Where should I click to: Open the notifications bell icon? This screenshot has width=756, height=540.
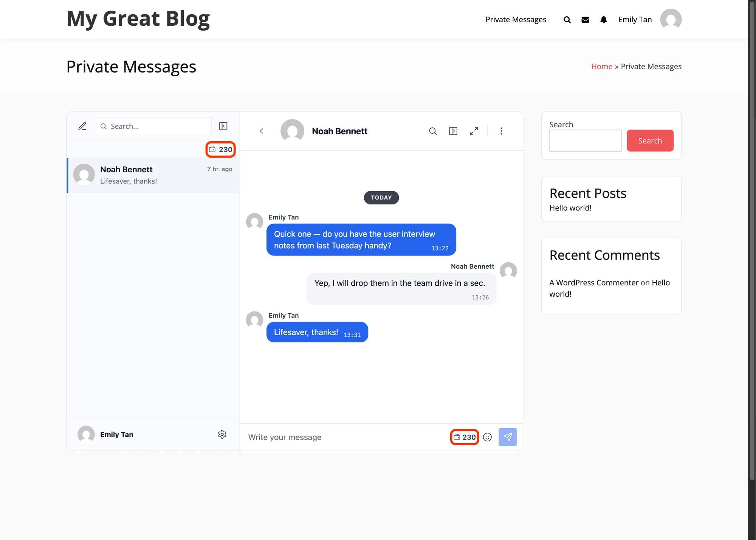tap(604, 20)
